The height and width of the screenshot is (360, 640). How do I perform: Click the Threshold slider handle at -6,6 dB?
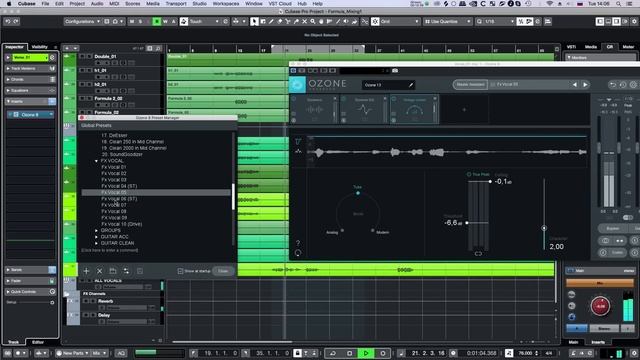(467, 223)
